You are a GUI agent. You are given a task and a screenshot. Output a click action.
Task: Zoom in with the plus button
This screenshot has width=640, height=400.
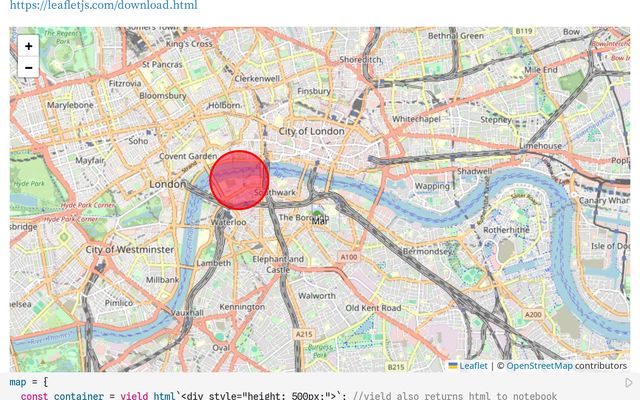click(29, 46)
